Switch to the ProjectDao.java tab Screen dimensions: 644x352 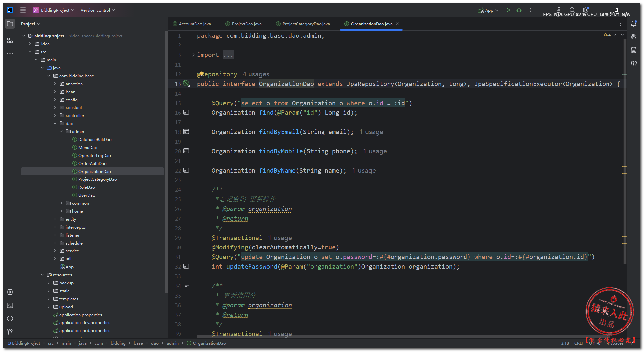click(x=247, y=24)
